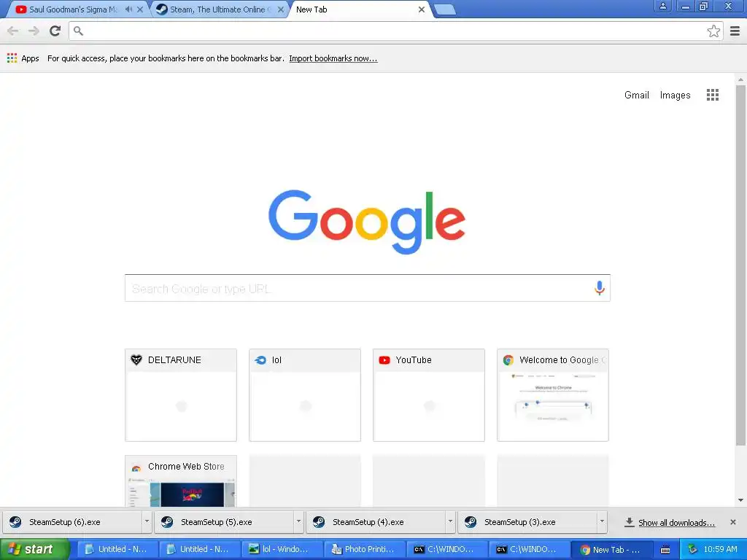Switch to second C:\WINDO command prompt taskbar button
747x560 pixels.
(528, 549)
